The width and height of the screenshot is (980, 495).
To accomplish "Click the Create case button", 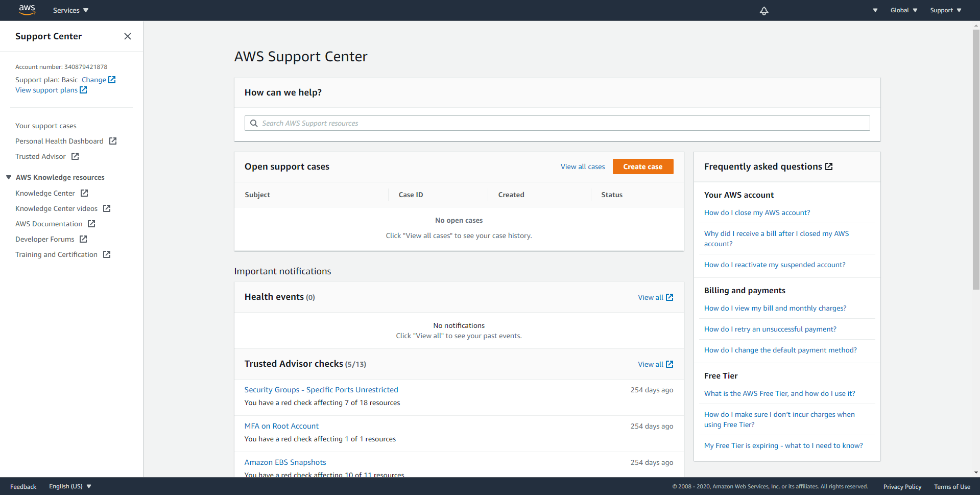I will tap(643, 167).
